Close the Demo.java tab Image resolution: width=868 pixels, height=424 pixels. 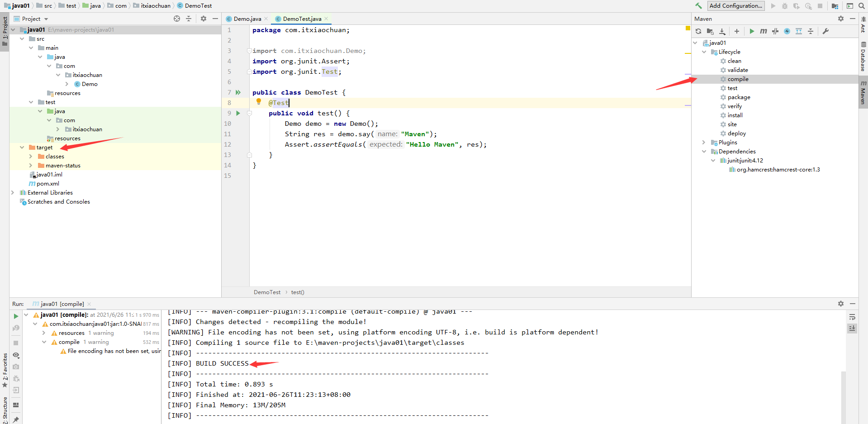pos(266,19)
